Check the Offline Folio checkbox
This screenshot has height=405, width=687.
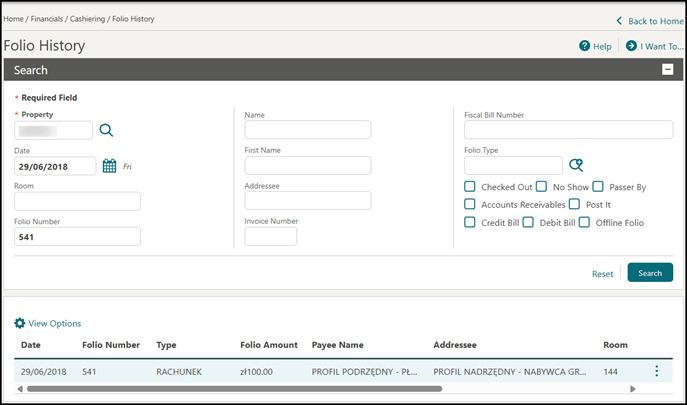pyautogui.click(x=584, y=222)
